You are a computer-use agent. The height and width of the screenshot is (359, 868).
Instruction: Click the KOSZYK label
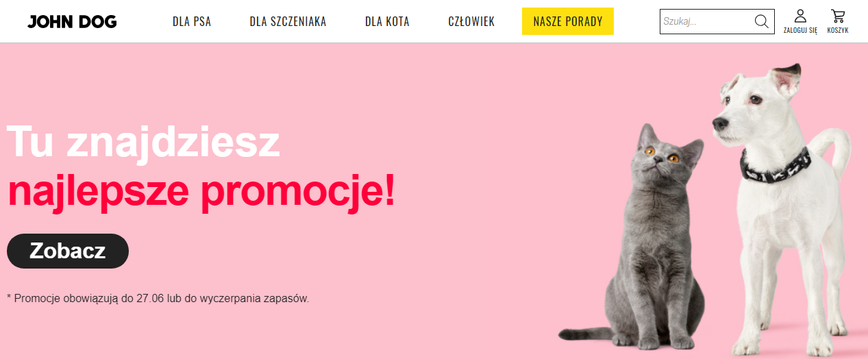(838, 31)
